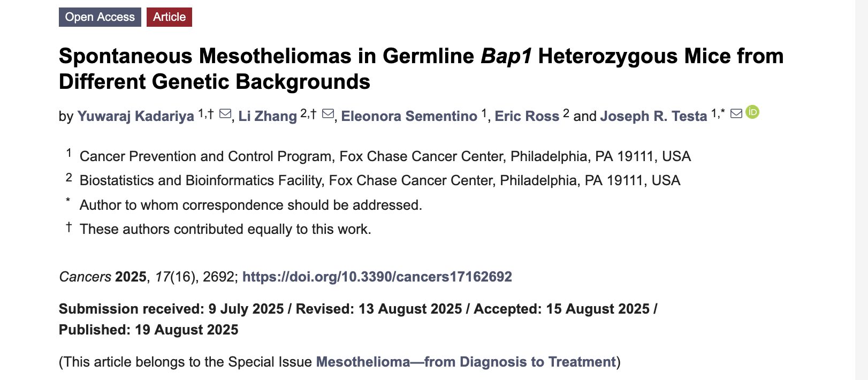The width and height of the screenshot is (868, 380).
Task: Open the email icon next to Li Zhang
Action: point(328,114)
